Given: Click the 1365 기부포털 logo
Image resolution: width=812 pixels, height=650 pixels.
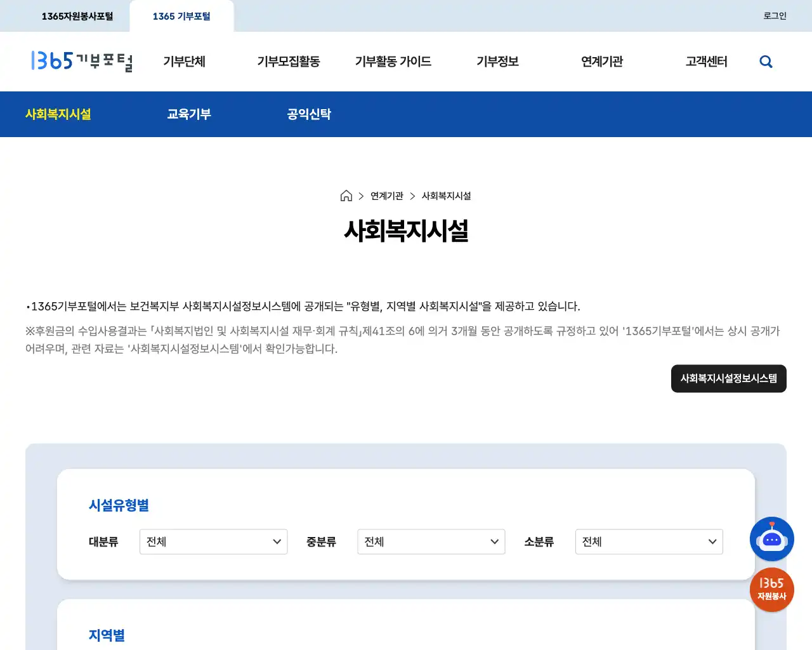Looking at the screenshot, I should tap(82, 62).
